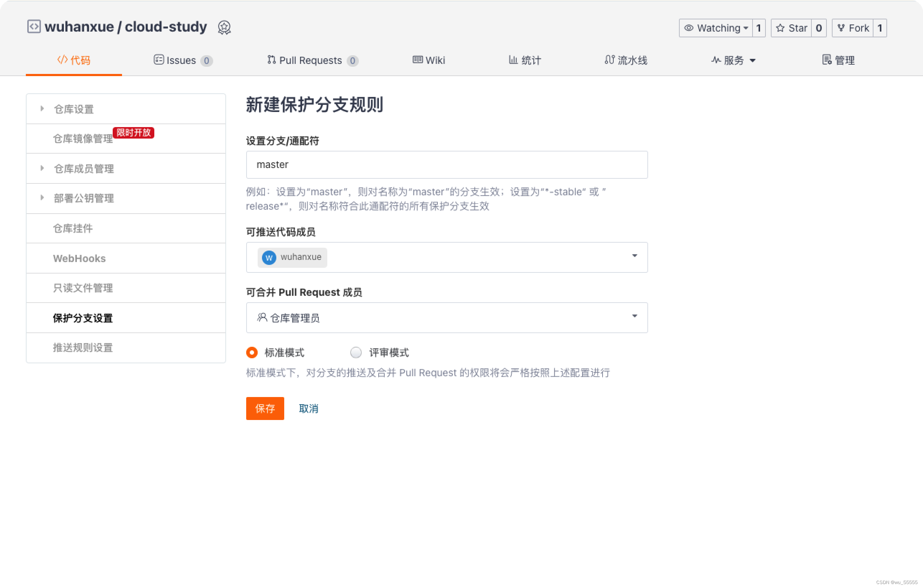Click the master branch name input field
Image resolution: width=923 pixels, height=588 pixels.
446,164
